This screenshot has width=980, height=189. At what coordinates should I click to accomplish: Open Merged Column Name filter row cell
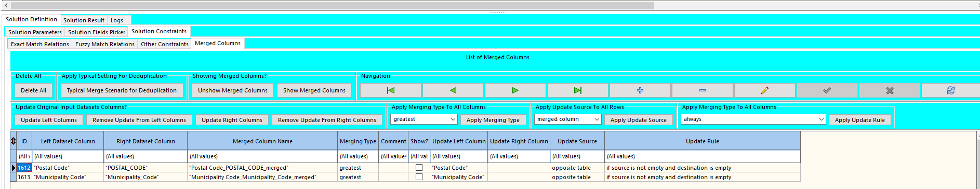coord(262,156)
